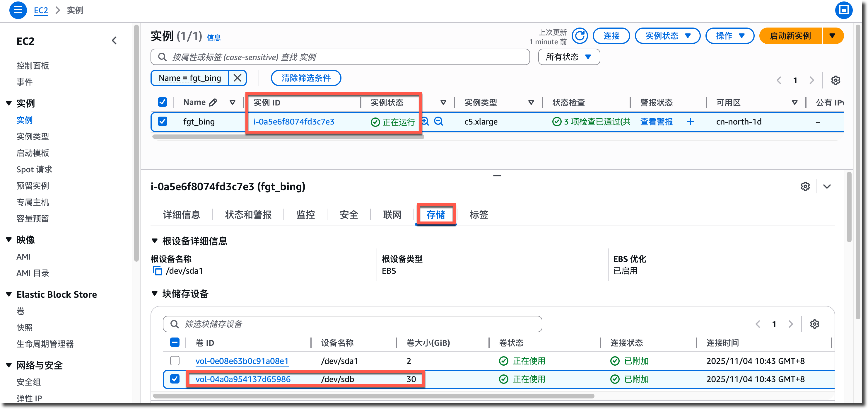
Task: Collapse the EC2 sidebar with the arrow
Action: (x=114, y=41)
